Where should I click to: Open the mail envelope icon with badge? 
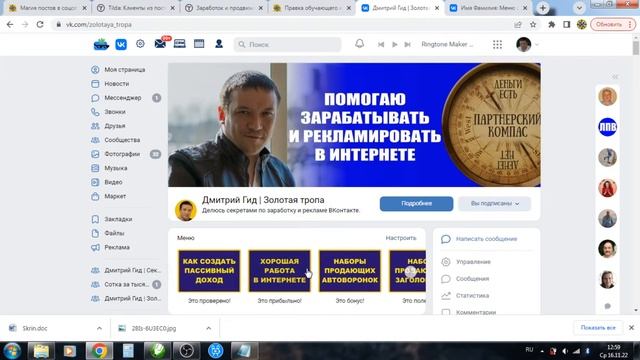tap(160, 43)
